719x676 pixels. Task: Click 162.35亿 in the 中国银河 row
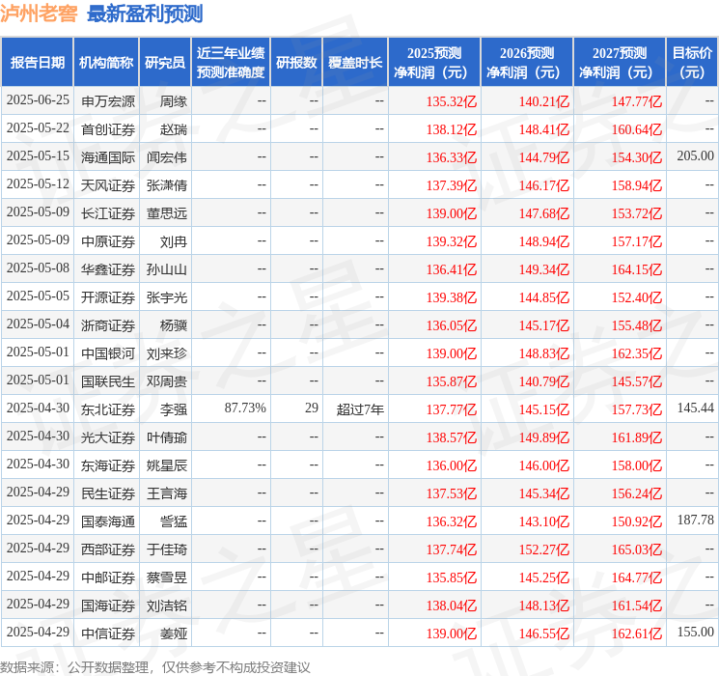[x=637, y=353]
